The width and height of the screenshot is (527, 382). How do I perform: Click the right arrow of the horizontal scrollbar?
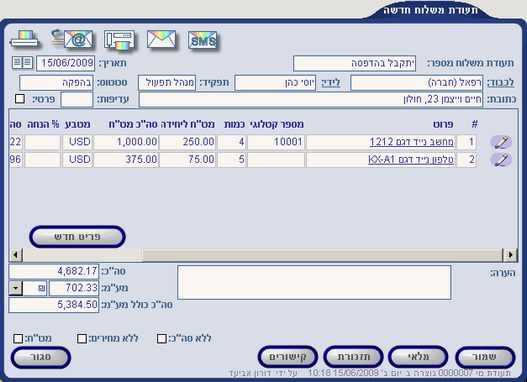tap(511, 255)
